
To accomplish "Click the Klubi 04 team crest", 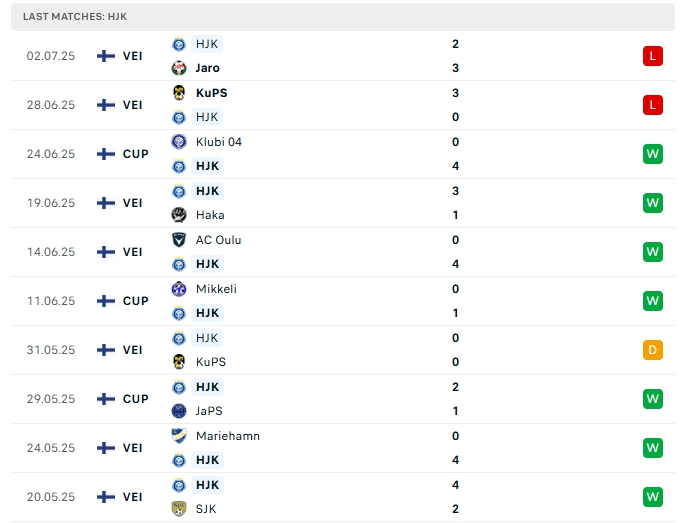I will click(179, 142).
